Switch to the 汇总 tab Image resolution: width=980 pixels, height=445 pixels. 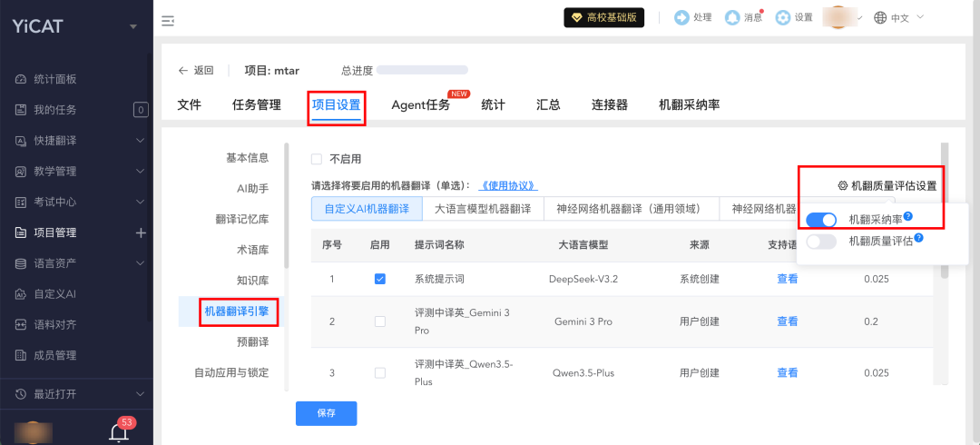(x=548, y=105)
